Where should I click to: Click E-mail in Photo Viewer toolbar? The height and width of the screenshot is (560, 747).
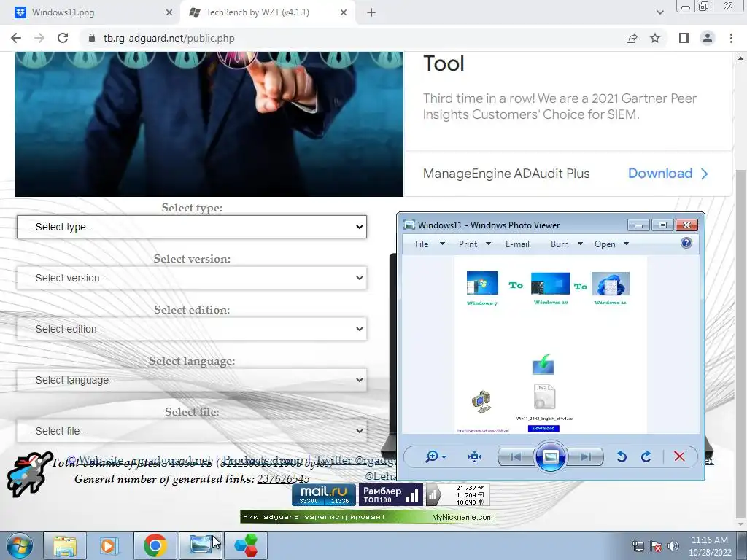pos(517,244)
